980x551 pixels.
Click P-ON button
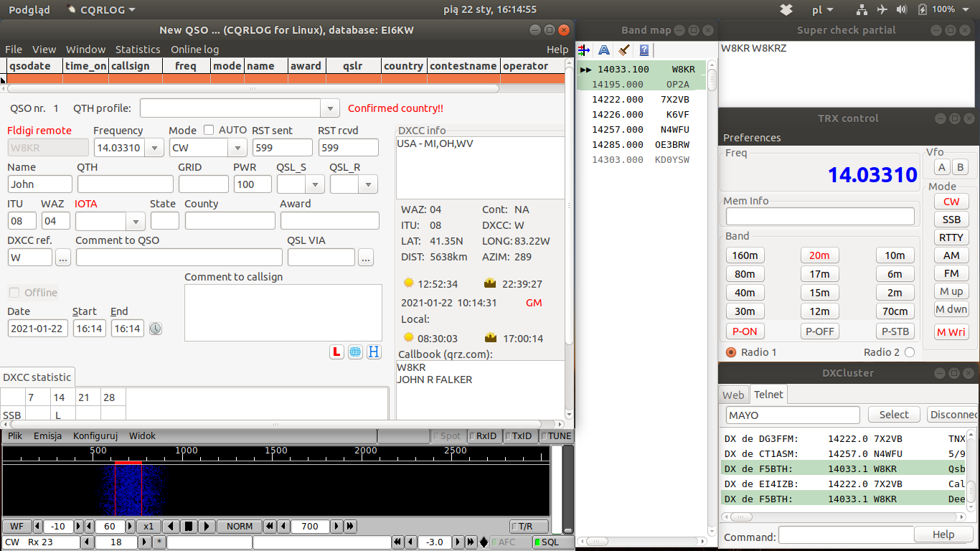click(745, 331)
